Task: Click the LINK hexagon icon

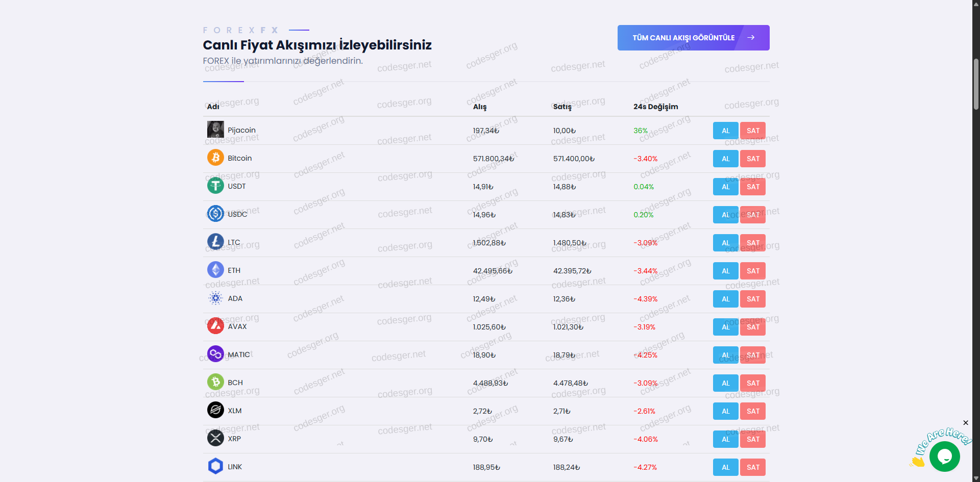Action: click(215, 466)
